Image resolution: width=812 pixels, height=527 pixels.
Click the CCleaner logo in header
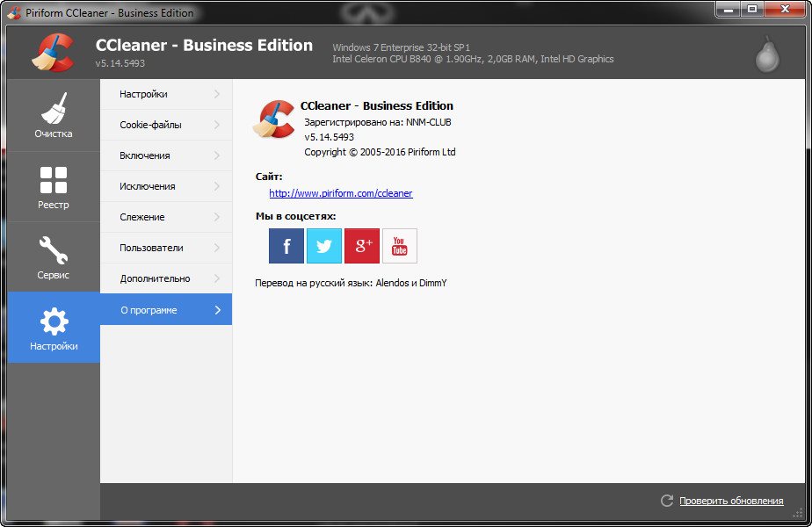(x=54, y=53)
